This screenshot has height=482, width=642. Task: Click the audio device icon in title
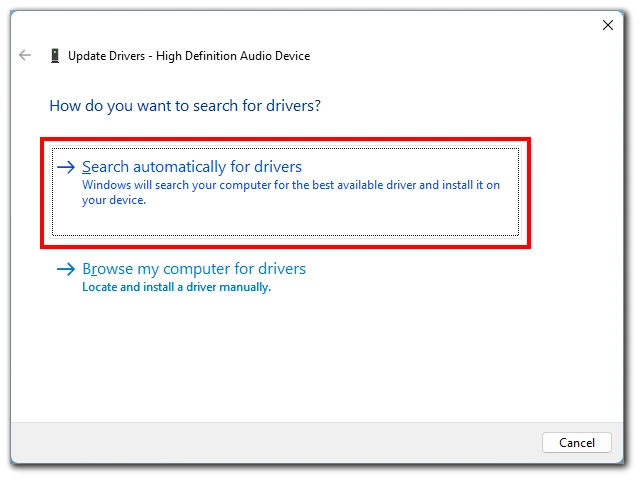(x=55, y=56)
